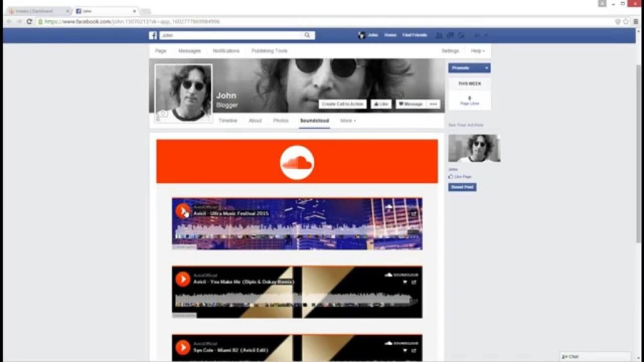644x362 pixels.
Task: Open notifications globe icon
Action: [461, 36]
